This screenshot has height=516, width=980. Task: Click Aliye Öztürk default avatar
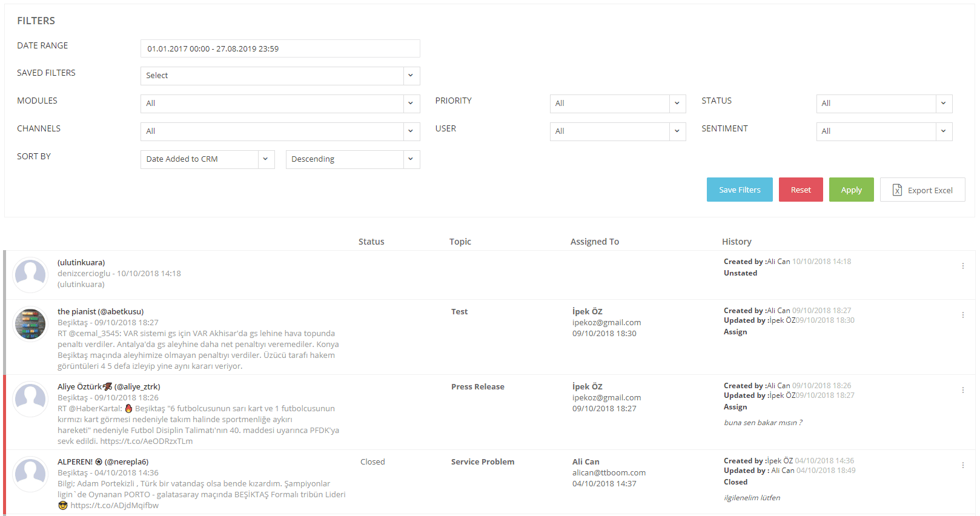coord(30,399)
